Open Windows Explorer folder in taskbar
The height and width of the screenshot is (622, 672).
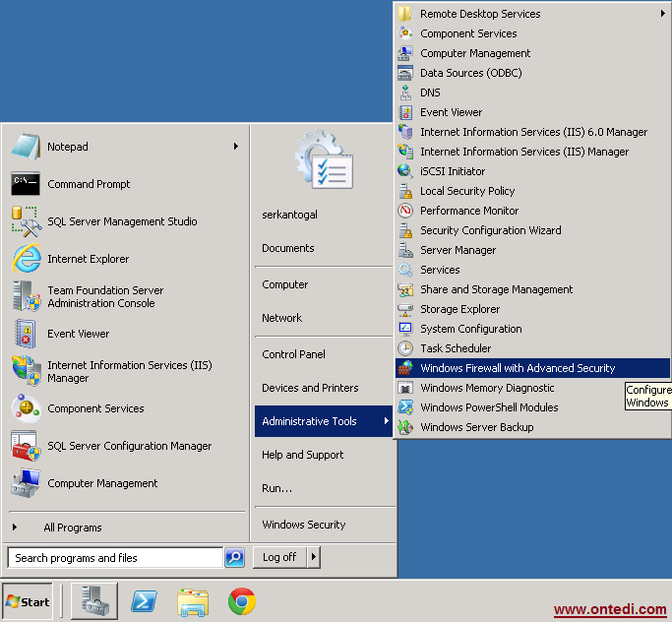tap(193, 602)
